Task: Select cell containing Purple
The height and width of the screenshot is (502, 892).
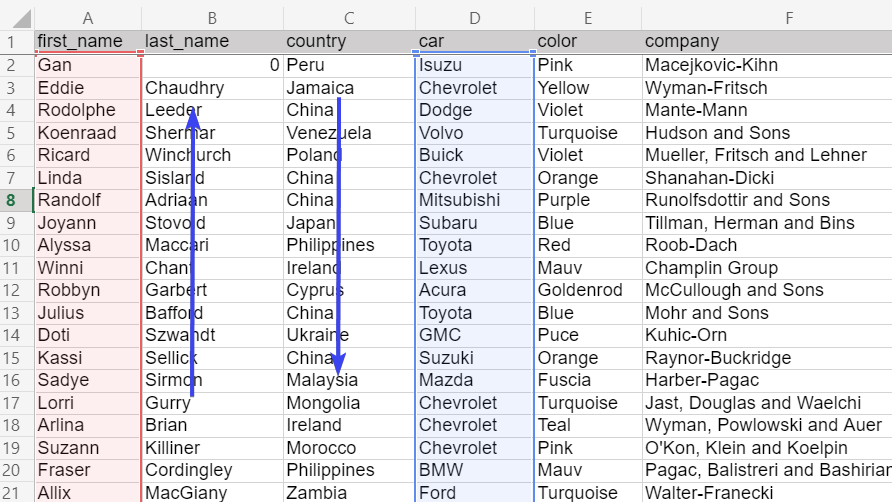Action: (588, 200)
